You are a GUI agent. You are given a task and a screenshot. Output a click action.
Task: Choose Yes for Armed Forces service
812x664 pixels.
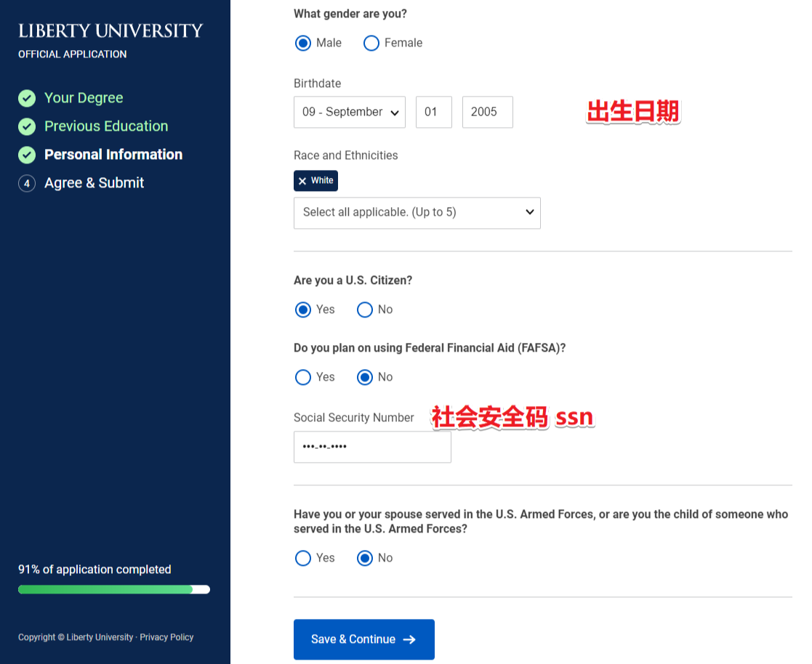tap(303, 558)
